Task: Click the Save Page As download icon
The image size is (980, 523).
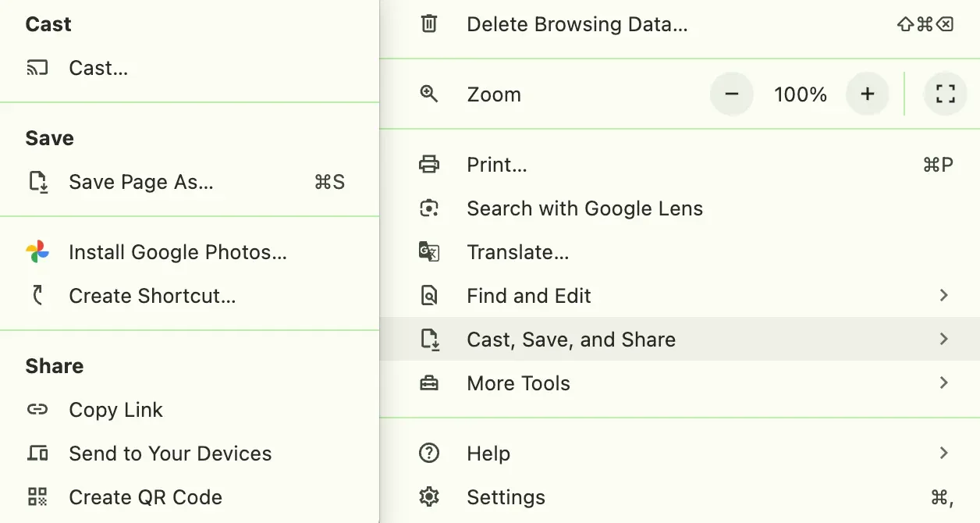Action: pyautogui.click(x=37, y=182)
